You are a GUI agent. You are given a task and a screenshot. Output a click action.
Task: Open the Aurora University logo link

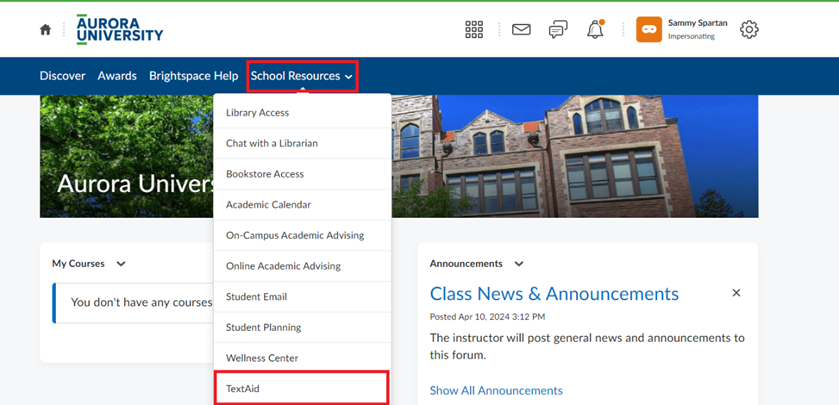pos(120,29)
